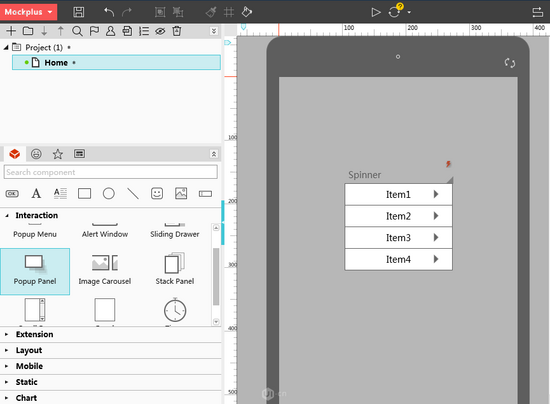
Task: Pick the Image component icon
Action: click(x=181, y=193)
